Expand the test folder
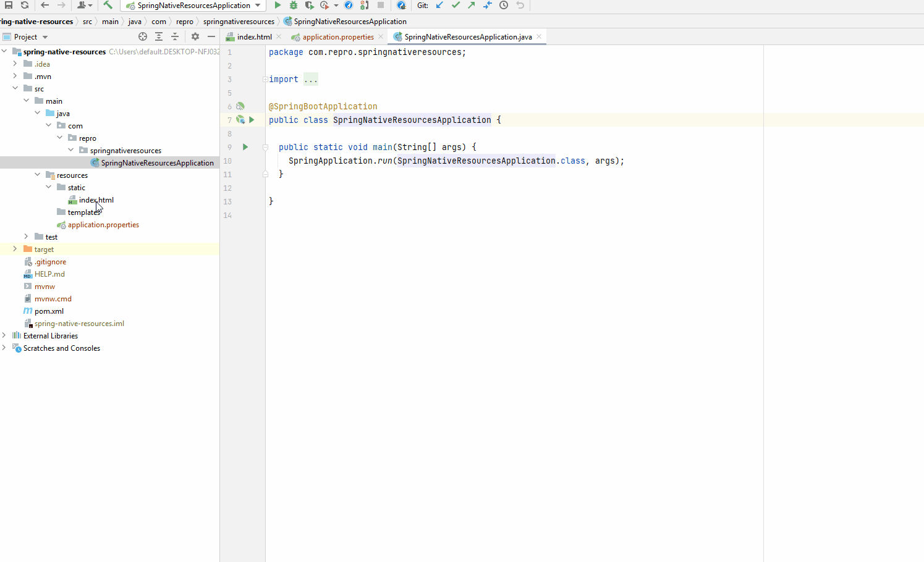This screenshot has height=562, width=924. coord(27,237)
